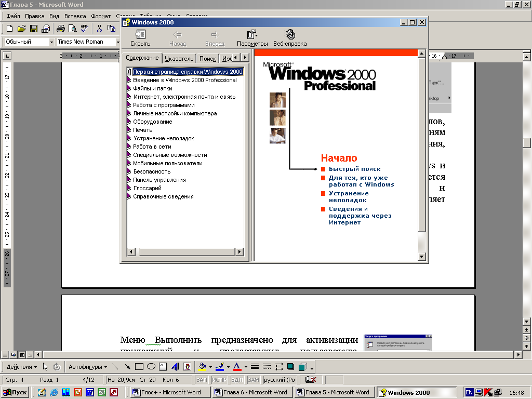Image resolution: width=532 pixels, height=399 pixels.
Task: Open Веб-справка in the Help toolbar
Action: pos(290,38)
